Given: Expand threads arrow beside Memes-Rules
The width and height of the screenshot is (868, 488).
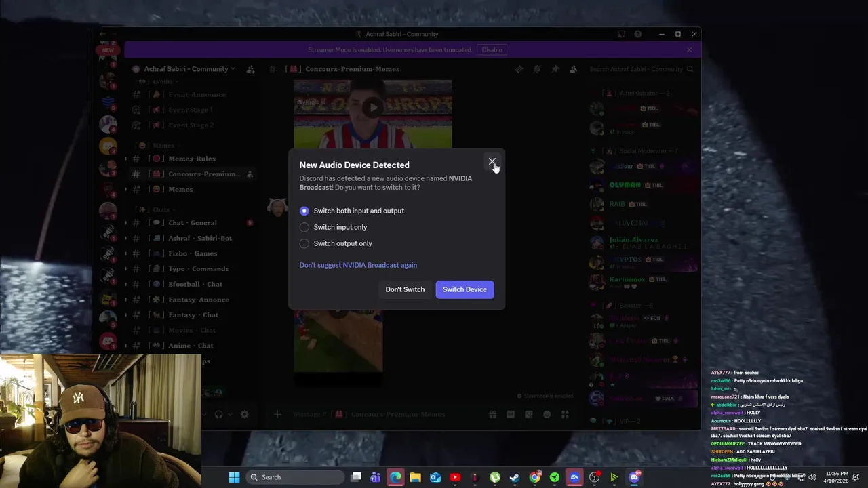Looking at the screenshot, I should pyautogui.click(x=125, y=159).
